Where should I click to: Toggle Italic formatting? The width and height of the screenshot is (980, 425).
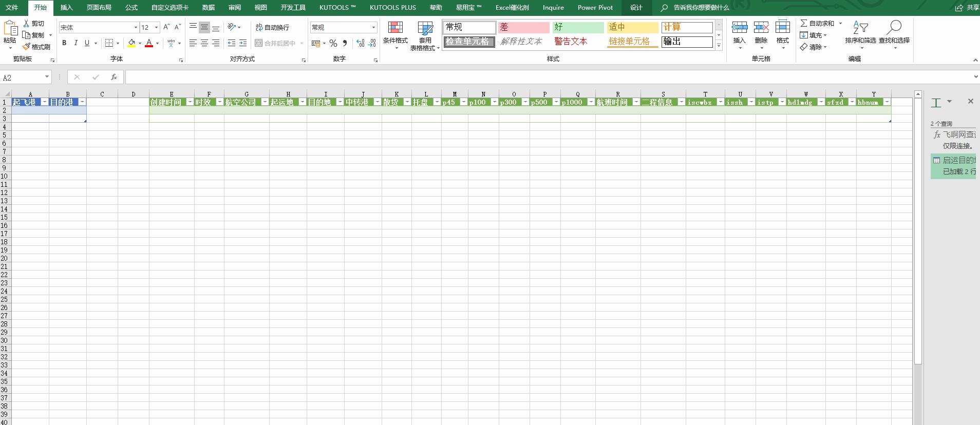click(x=76, y=43)
